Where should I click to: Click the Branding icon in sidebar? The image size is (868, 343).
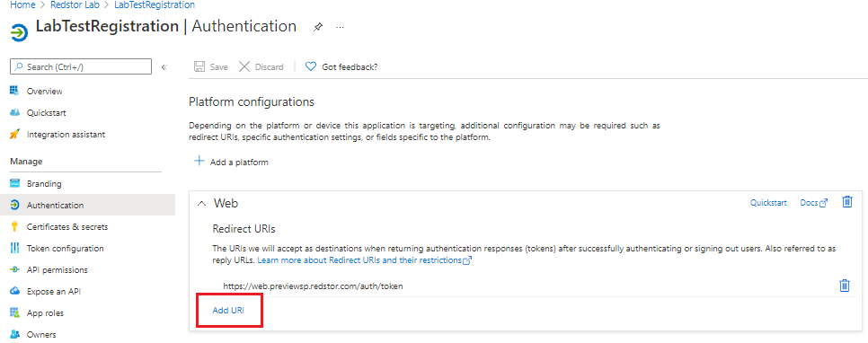[15, 184]
